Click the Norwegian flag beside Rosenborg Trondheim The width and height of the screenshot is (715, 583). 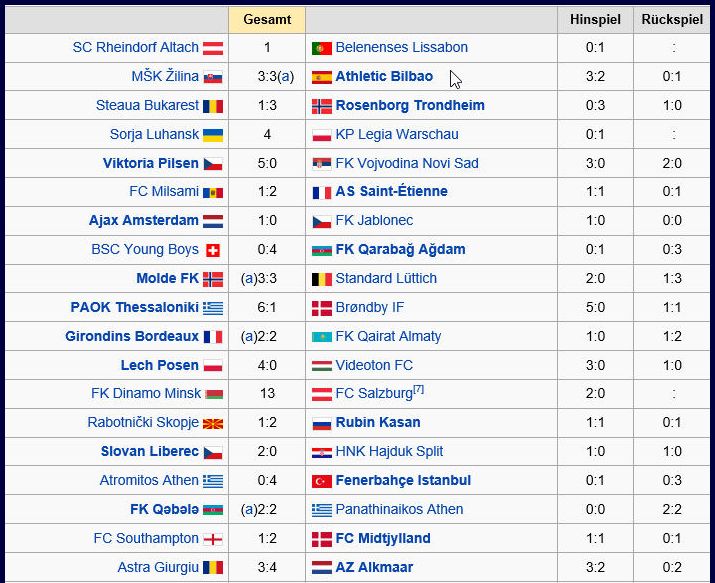[321, 106]
